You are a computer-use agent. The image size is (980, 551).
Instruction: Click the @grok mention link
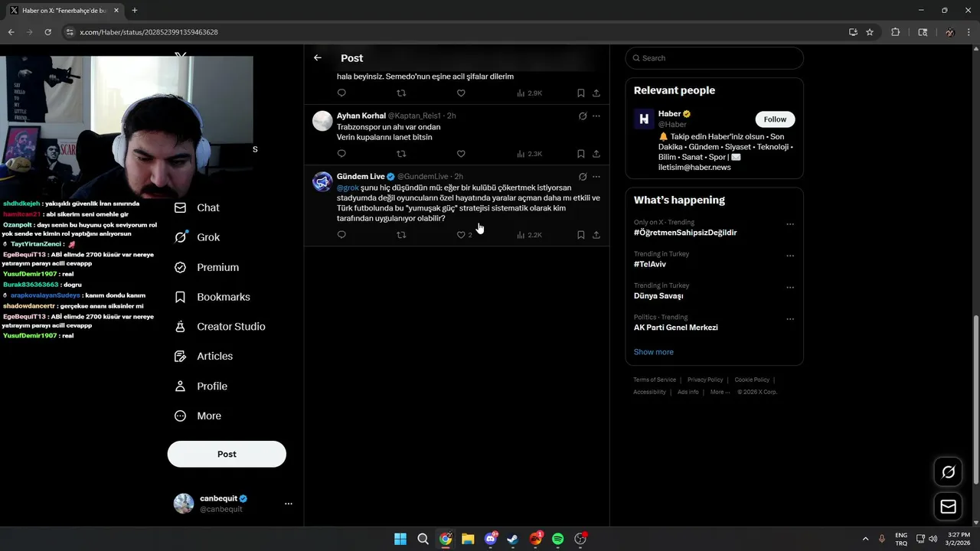[348, 187]
